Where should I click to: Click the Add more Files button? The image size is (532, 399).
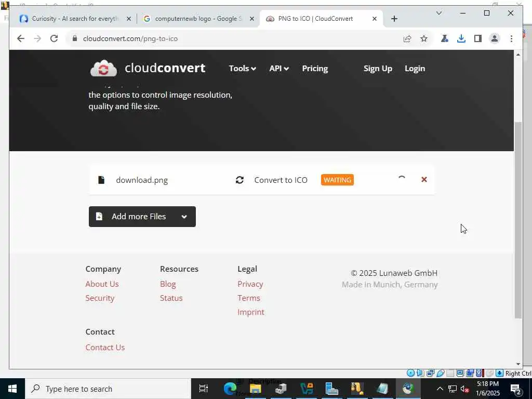(x=142, y=217)
